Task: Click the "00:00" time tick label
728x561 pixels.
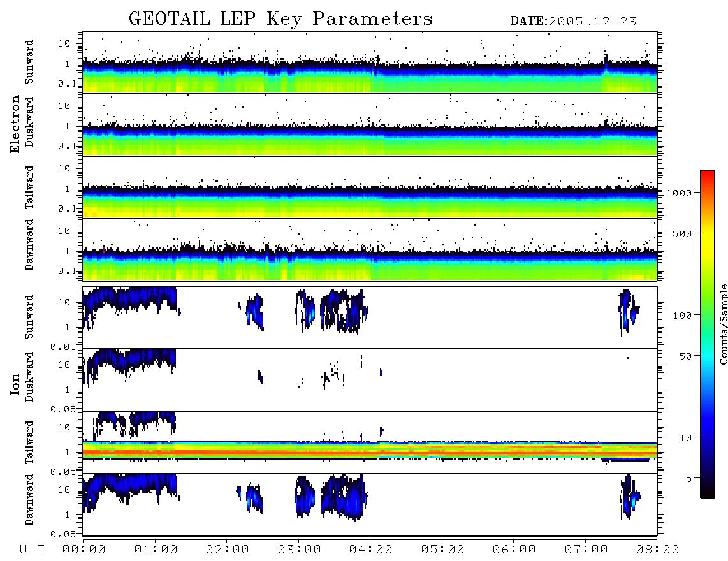Action: click(x=84, y=550)
